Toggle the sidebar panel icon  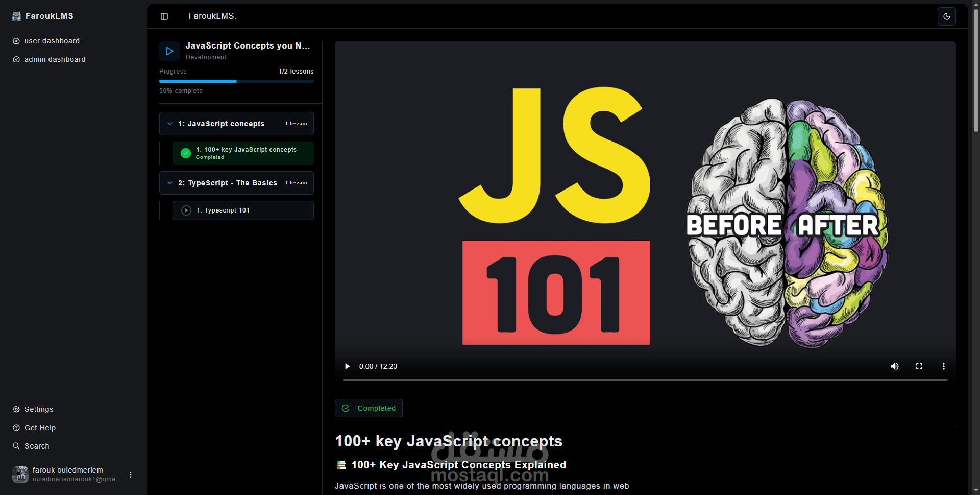pos(164,16)
